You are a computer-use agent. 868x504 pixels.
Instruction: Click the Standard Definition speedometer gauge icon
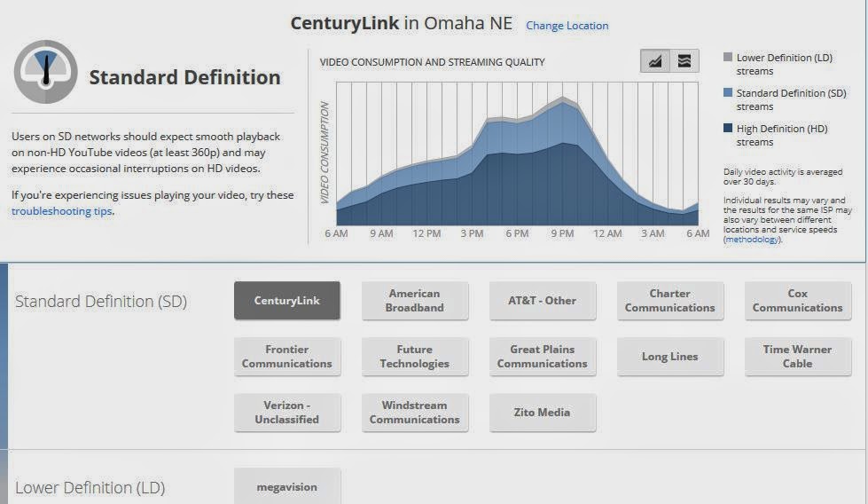[x=46, y=72]
